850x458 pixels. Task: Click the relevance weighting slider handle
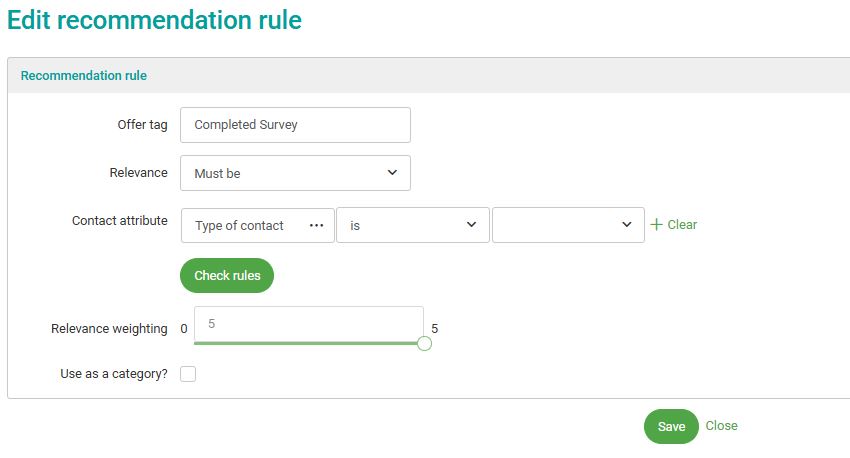[424, 343]
